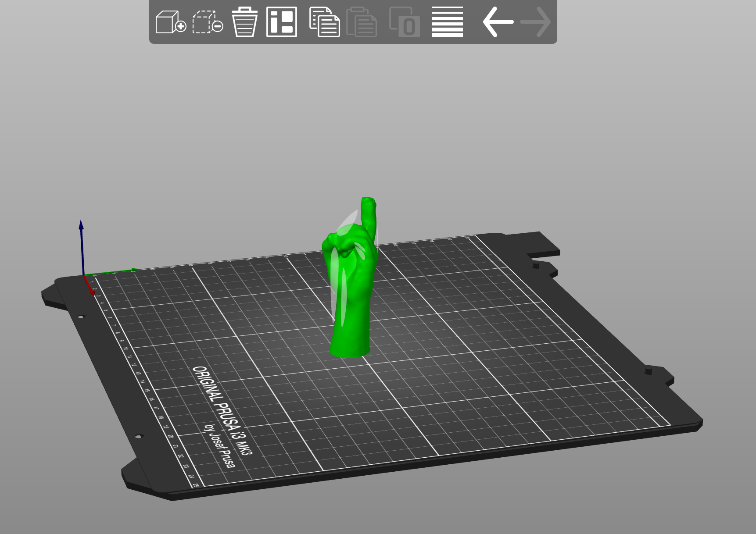Image resolution: width=756 pixels, height=534 pixels.
Task: Click the Delete selected object icon
Action: click(x=208, y=22)
